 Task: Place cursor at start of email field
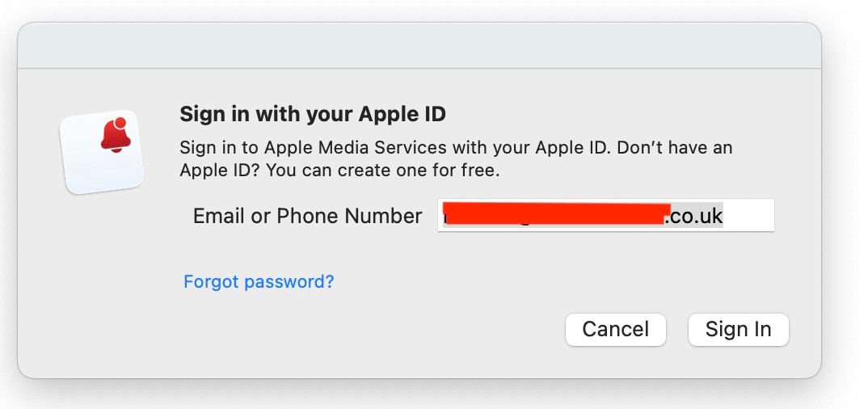444,216
